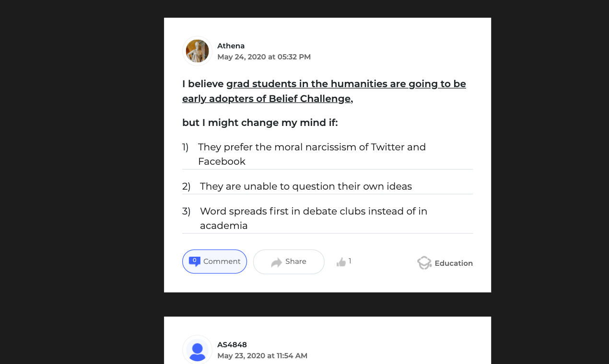Select condition 3 about debate clubs

pyautogui.click(x=313, y=218)
